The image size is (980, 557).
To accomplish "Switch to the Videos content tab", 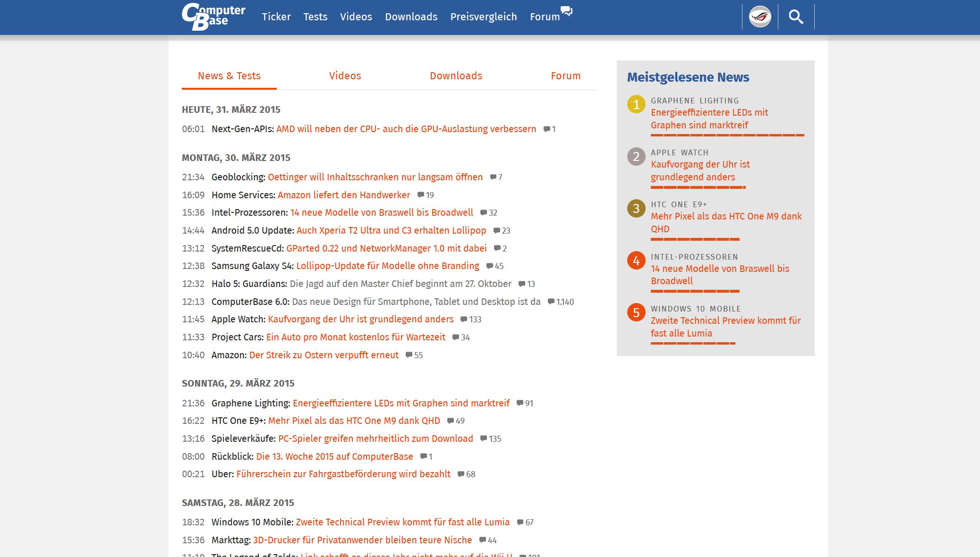I will (x=345, y=76).
